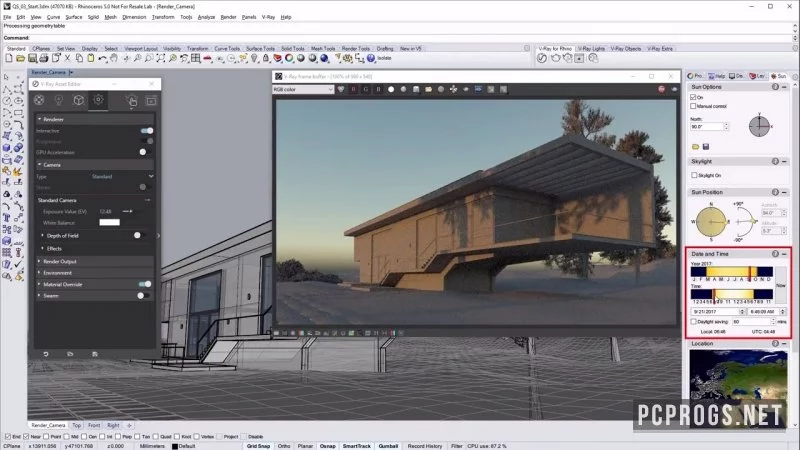Click the Now button in Date and Time
The width and height of the screenshot is (800, 450).
point(781,285)
